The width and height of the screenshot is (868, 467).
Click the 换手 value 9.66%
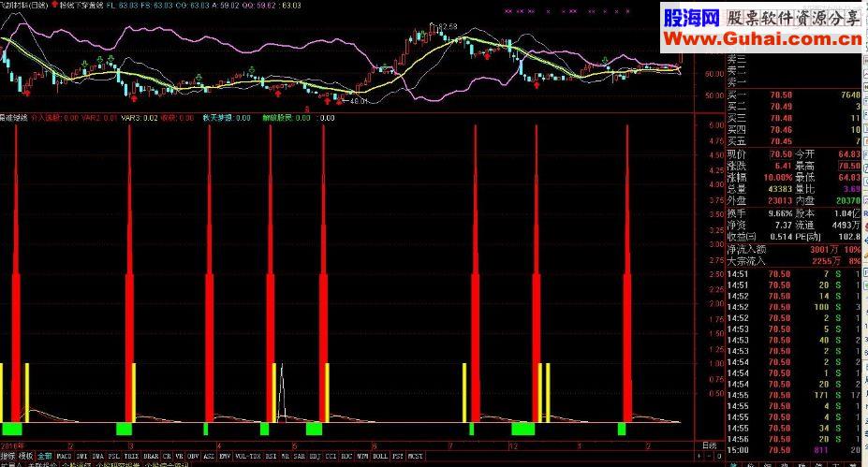pos(781,213)
